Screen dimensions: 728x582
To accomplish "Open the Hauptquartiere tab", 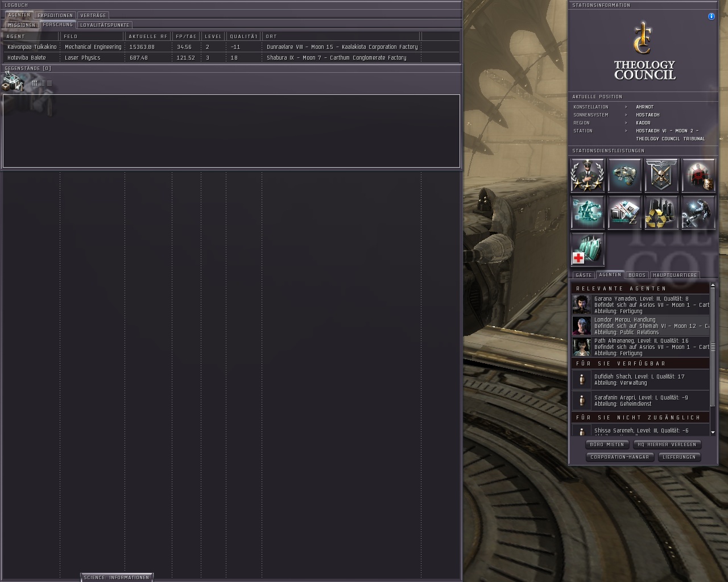I will (x=675, y=275).
